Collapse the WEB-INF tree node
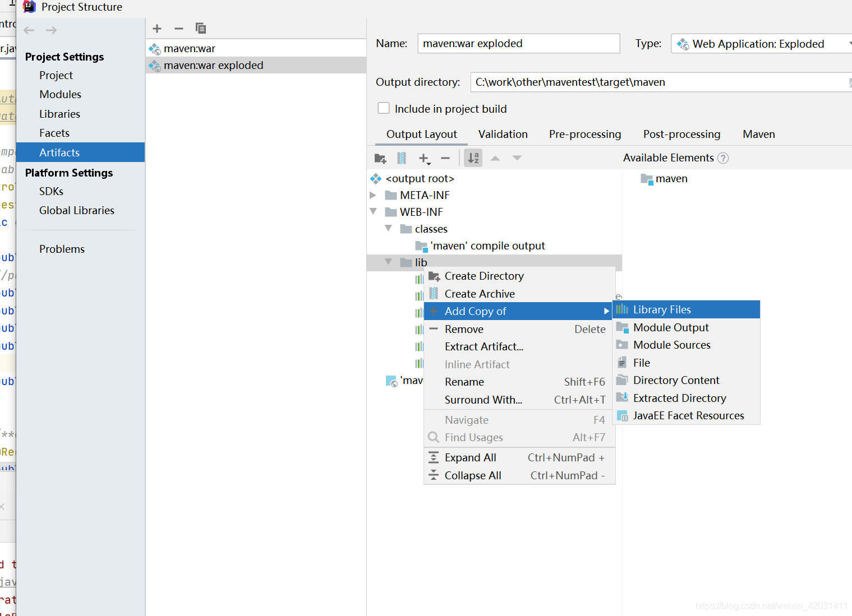Image resolution: width=852 pixels, height=616 pixels. (x=373, y=212)
